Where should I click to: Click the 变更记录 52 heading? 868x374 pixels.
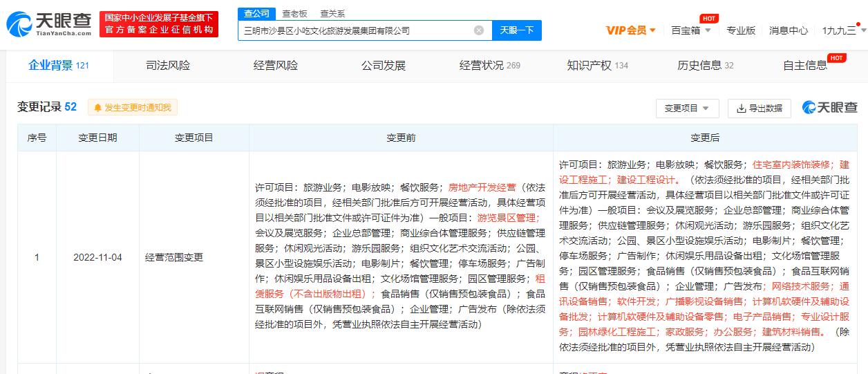[x=47, y=107]
